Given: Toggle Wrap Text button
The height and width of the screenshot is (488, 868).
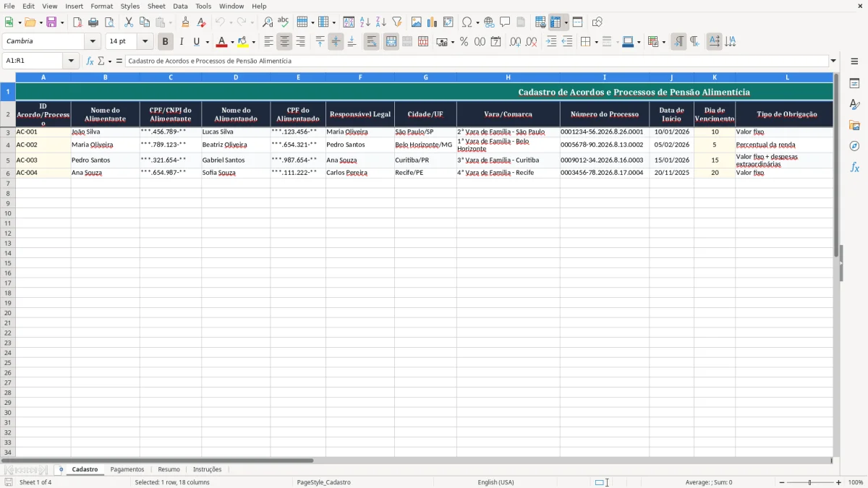Looking at the screenshot, I should (x=372, y=42).
